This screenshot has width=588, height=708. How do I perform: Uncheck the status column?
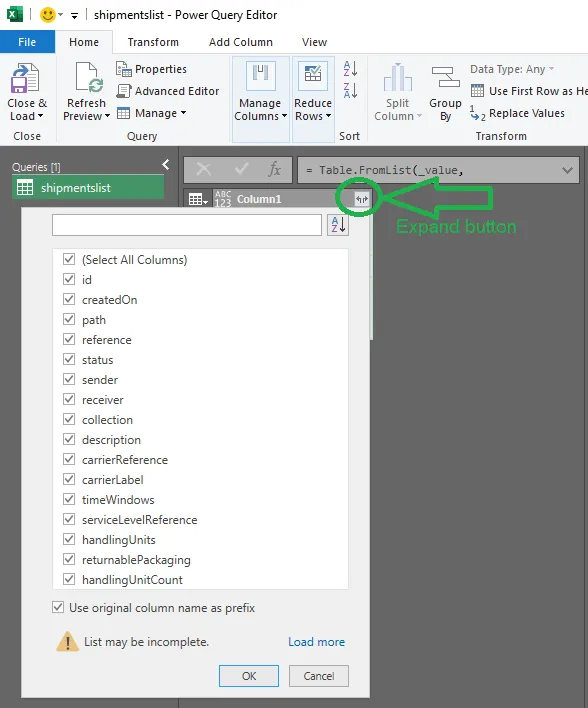pyautogui.click(x=69, y=359)
